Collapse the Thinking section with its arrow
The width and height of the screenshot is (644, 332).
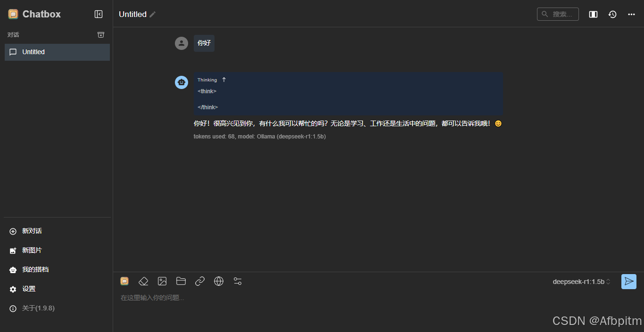tap(224, 79)
